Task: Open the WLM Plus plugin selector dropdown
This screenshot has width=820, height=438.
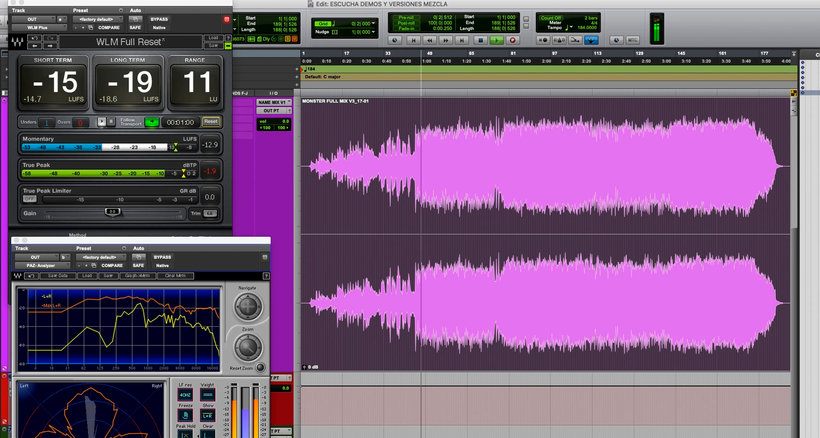Action: pos(39,27)
